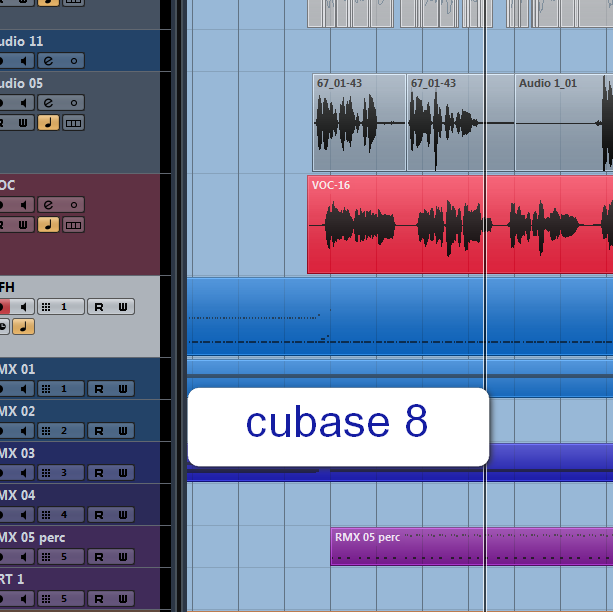Select the purple RMX 05 perc MIDI part

click(x=472, y=546)
